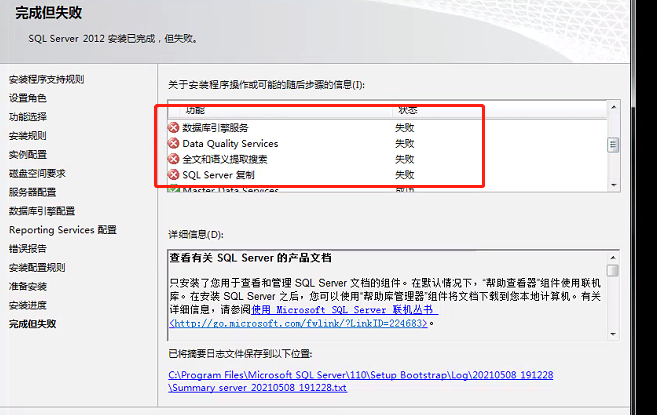Click the 安装程序支持规则 step in sidebar
This screenshot has height=415, width=657.
47,79
